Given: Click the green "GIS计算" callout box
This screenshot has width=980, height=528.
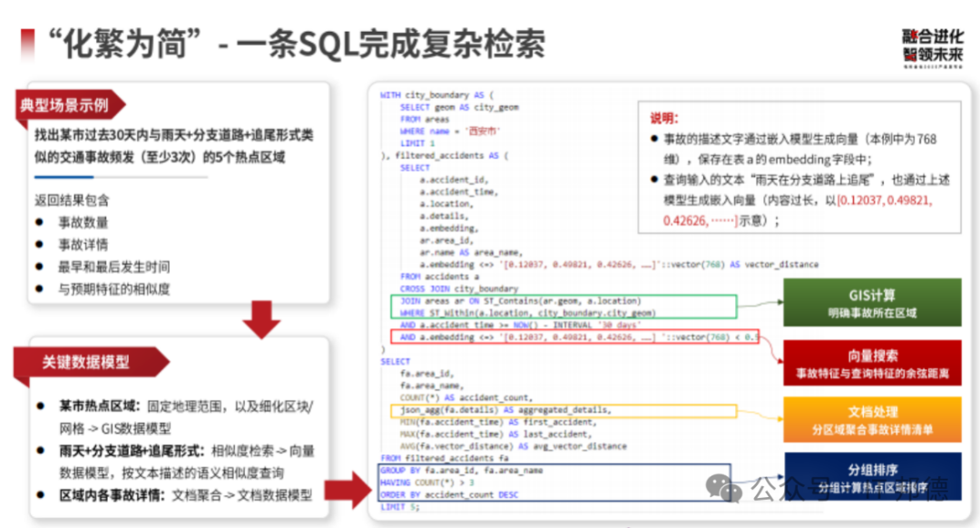Looking at the screenshot, I should pos(873,302).
